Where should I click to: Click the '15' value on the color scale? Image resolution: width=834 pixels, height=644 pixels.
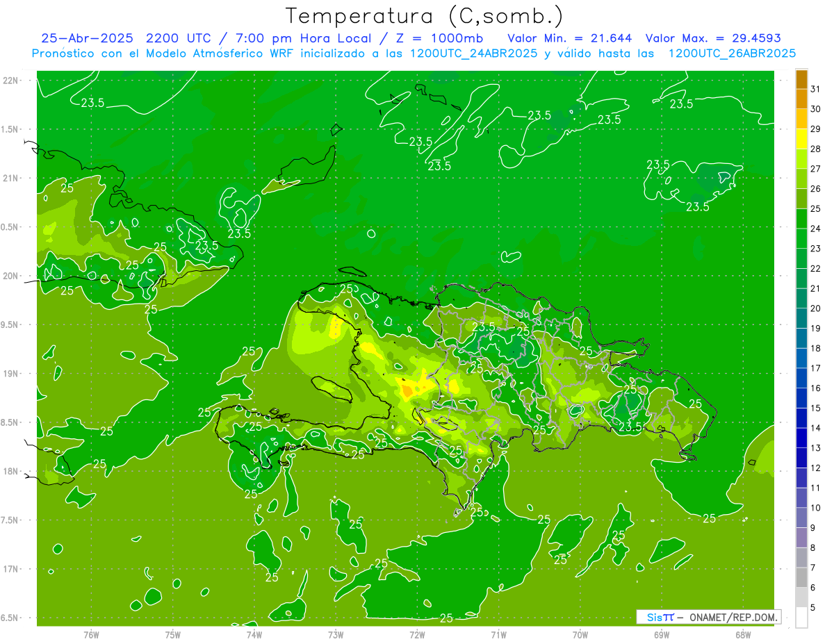[816, 408]
